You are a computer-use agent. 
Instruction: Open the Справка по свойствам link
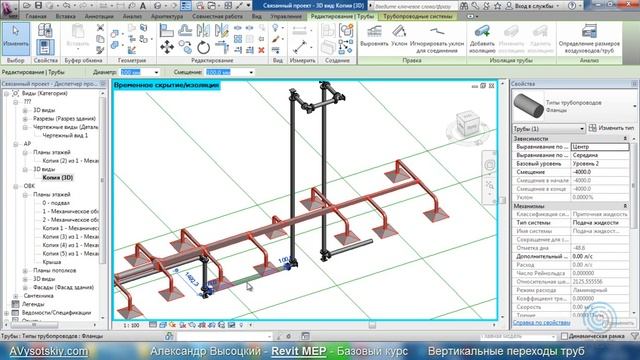coord(541,322)
